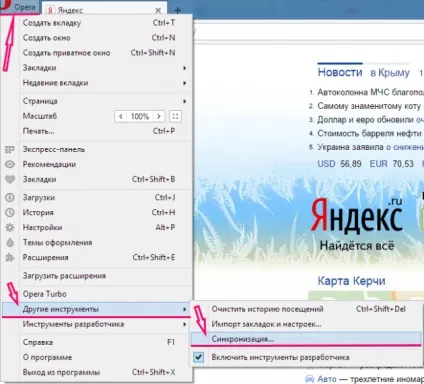This screenshot has height=384, width=424.
Task: Click the Yandex favicon on the tab
Action: (50, 10)
